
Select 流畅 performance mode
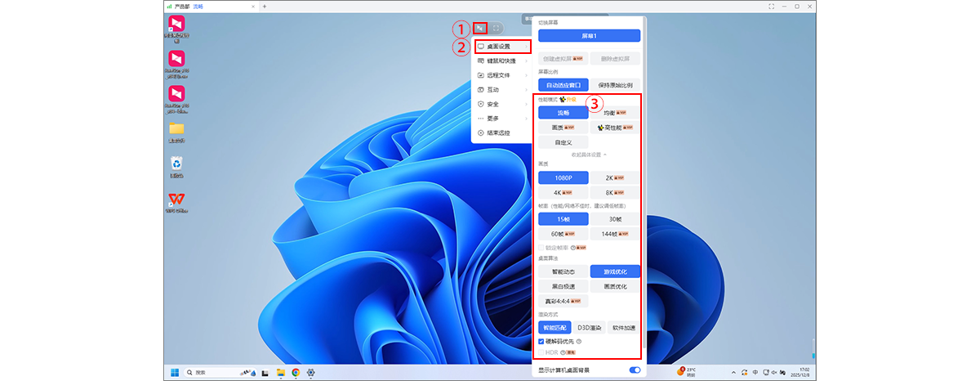coord(563,113)
